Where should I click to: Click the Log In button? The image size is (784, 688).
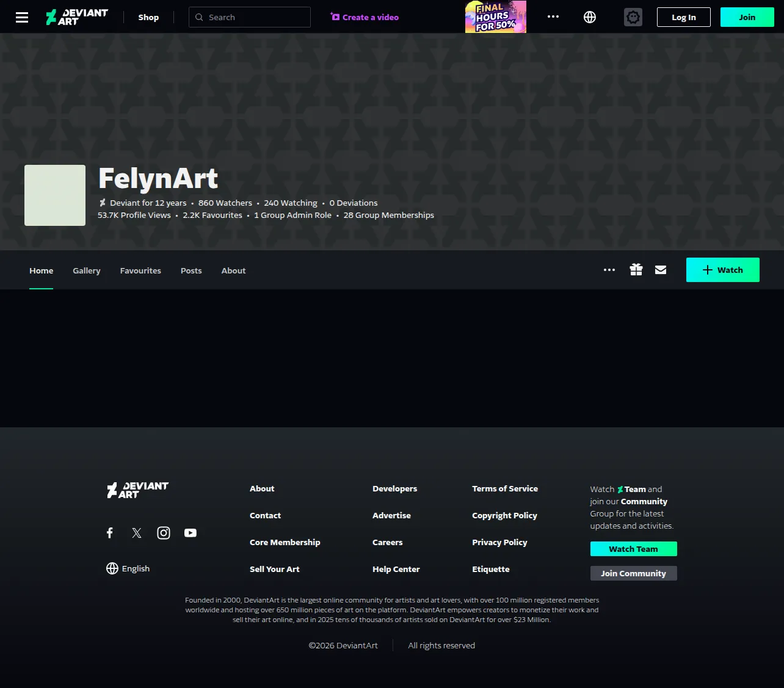pos(684,17)
